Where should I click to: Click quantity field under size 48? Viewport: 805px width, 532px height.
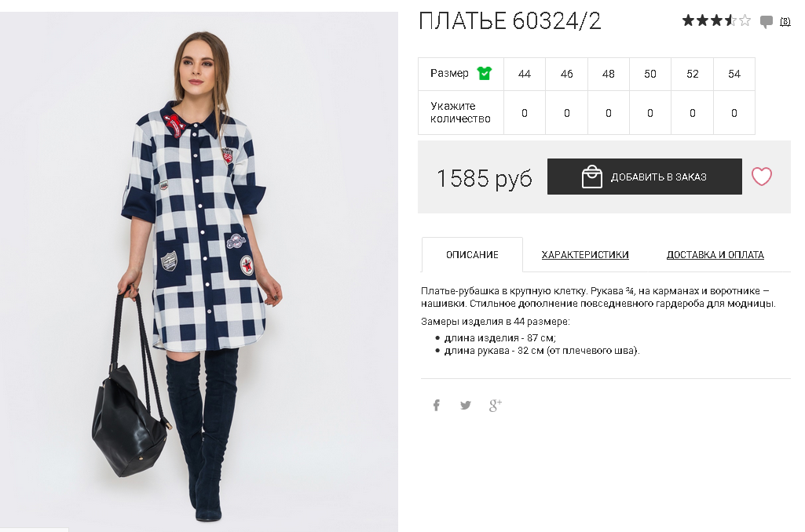coord(609,113)
